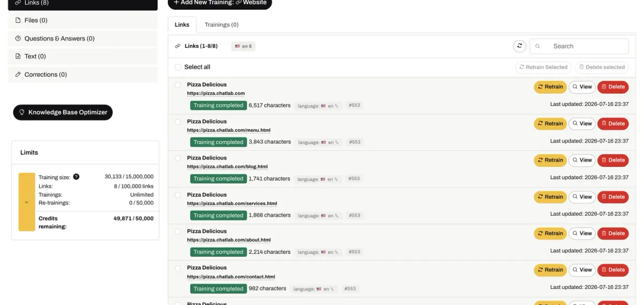Click edit pencil on blog.html language tag
The height and width of the screenshot is (305, 644).
click(x=336, y=179)
